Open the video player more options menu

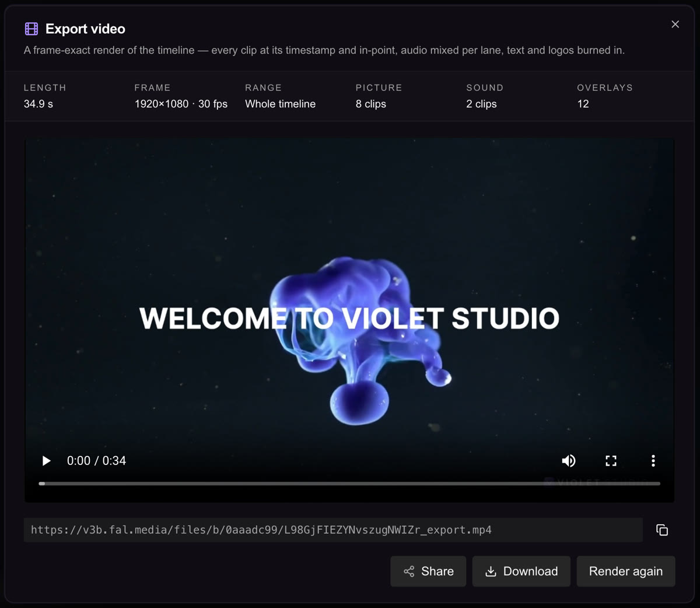[x=653, y=461]
